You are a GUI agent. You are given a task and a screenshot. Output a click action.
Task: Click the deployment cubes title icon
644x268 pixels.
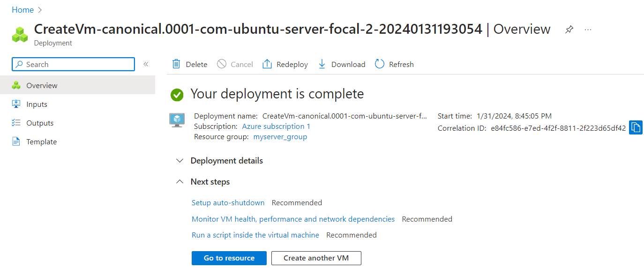(20, 34)
